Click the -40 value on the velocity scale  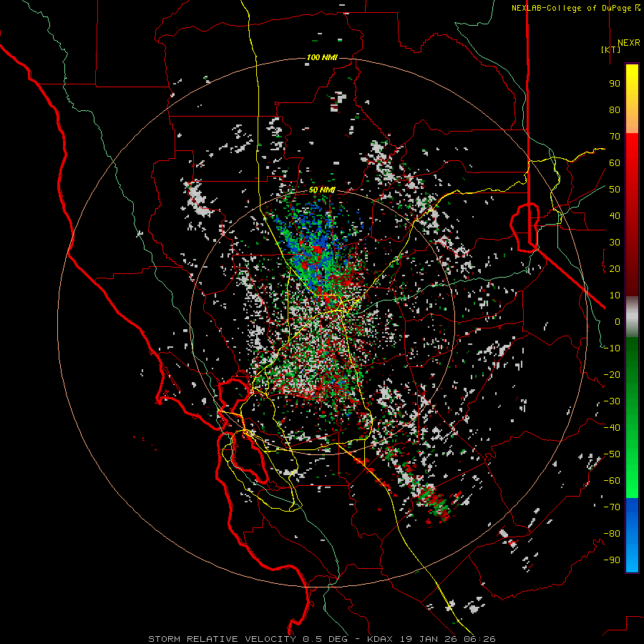tap(612, 428)
